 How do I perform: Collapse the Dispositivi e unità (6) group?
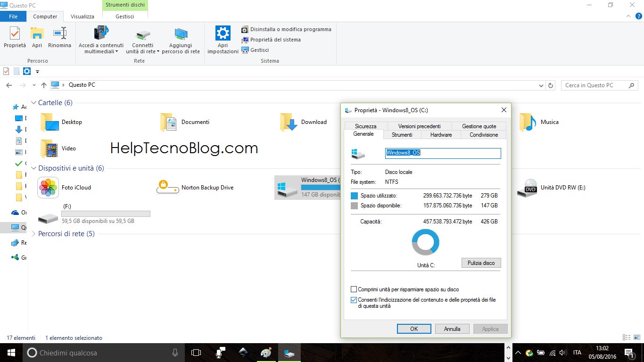tap(33, 168)
